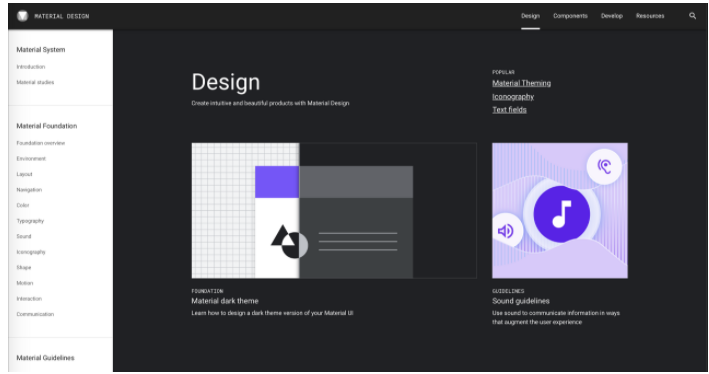Image resolution: width=709 pixels, height=374 pixels.
Task: Click the Material System section heading
Action: [x=41, y=50]
